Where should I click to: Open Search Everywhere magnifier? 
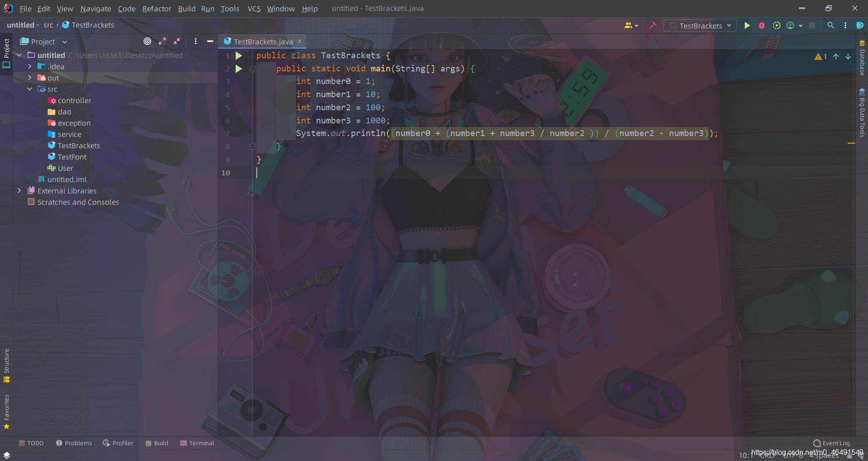click(x=830, y=26)
